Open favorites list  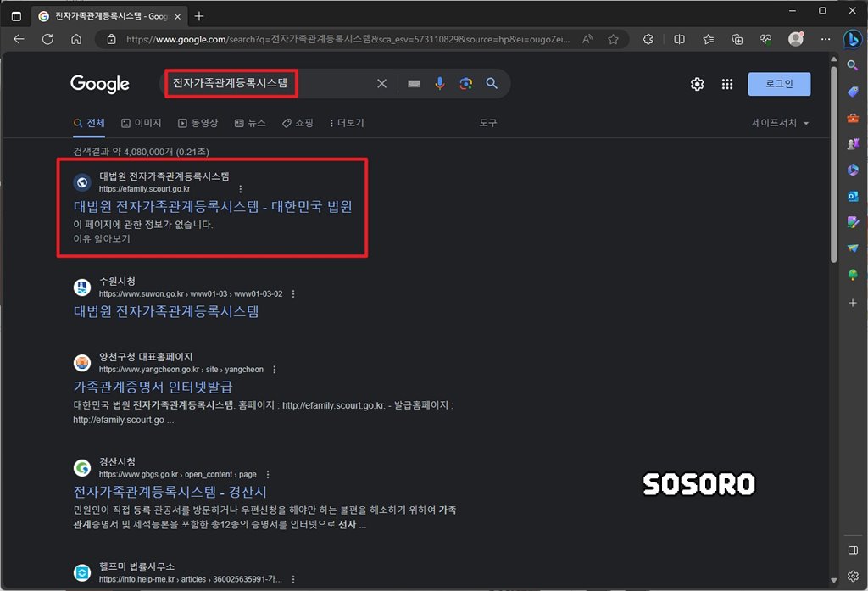(708, 39)
